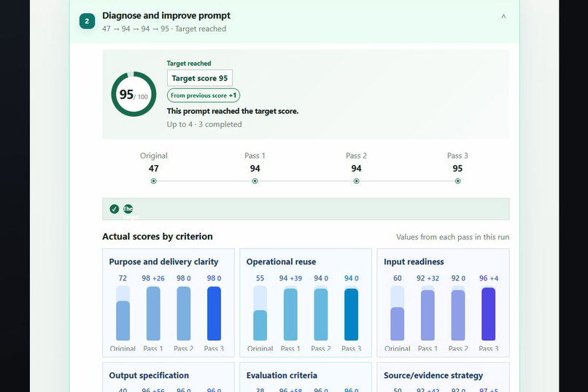This screenshot has height=392, width=588.
Task: Click 'This prompt reached the target score.' message
Action: coord(233,111)
